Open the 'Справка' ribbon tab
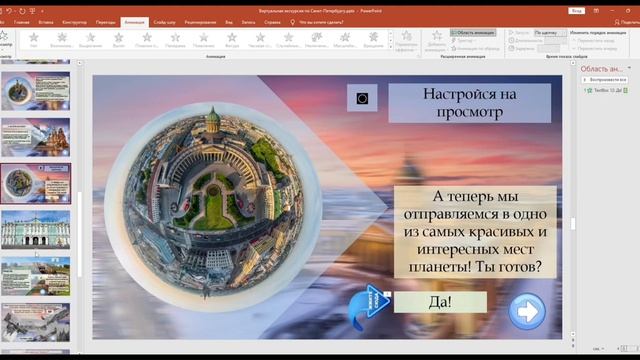Screen dimensions: 640x360 point(272,22)
